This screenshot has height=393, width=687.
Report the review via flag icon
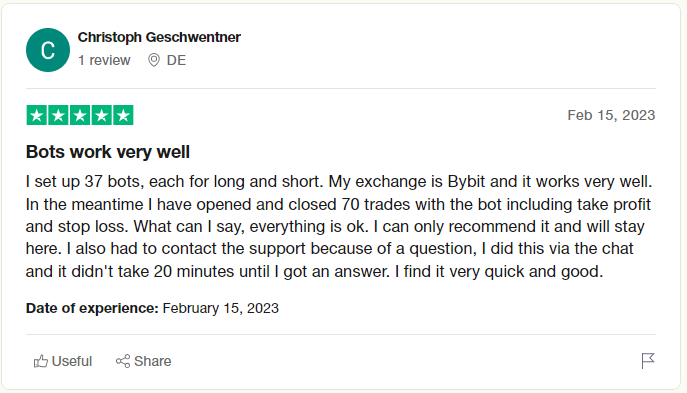point(648,361)
